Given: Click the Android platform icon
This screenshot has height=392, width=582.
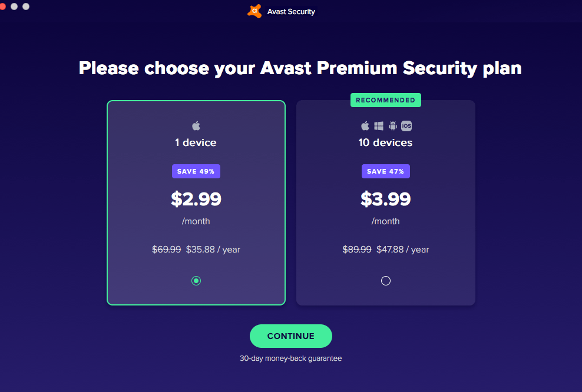Looking at the screenshot, I should point(392,125).
